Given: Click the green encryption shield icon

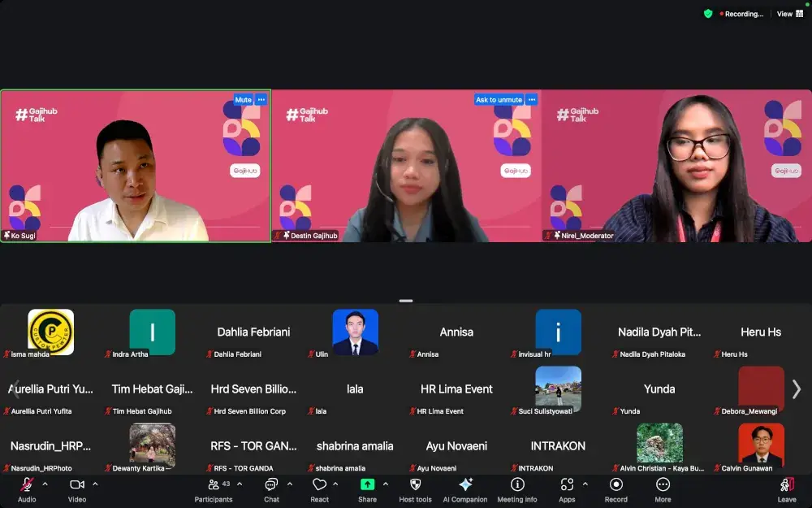Looking at the screenshot, I should [708, 14].
